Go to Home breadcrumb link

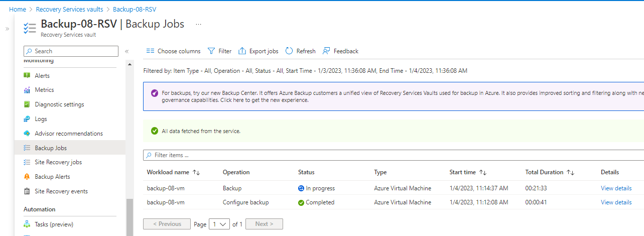pyautogui.click(x=18, y=10)
